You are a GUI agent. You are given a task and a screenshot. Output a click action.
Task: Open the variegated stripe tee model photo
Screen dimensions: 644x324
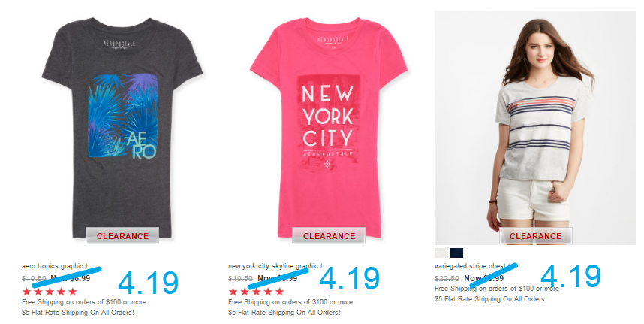click(535, 128)
